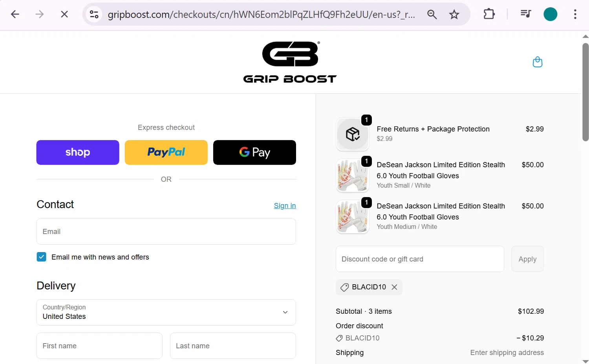The width and height of the screenshot is (589, 364).
Task: Remove the BLACID10 discount code
Action: [394, 287]
